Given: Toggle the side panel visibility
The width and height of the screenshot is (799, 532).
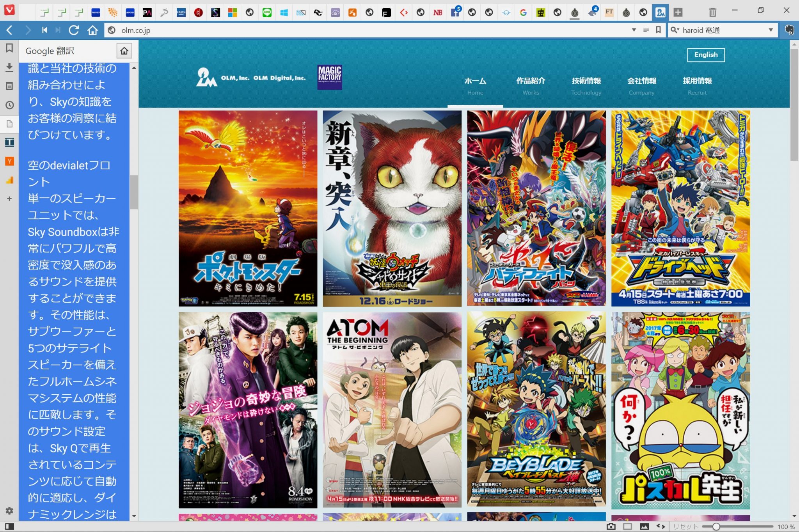Looking at the screenshot, I should [9, 527].
